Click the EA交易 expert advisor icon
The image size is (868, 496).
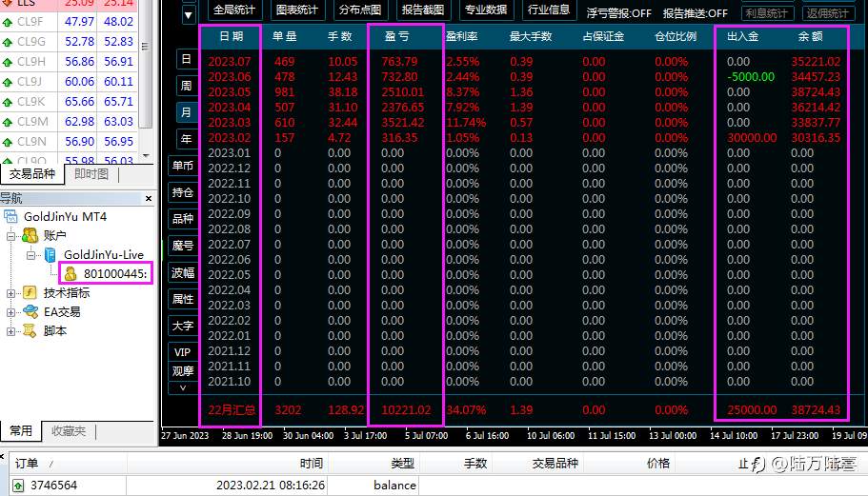[30, 311]
